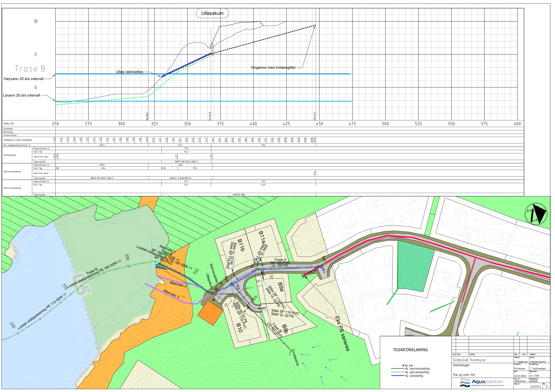Select the 'Høyvann 20 års intervall' label
This screenshot has width=555, height=392.
pos(24,79)
